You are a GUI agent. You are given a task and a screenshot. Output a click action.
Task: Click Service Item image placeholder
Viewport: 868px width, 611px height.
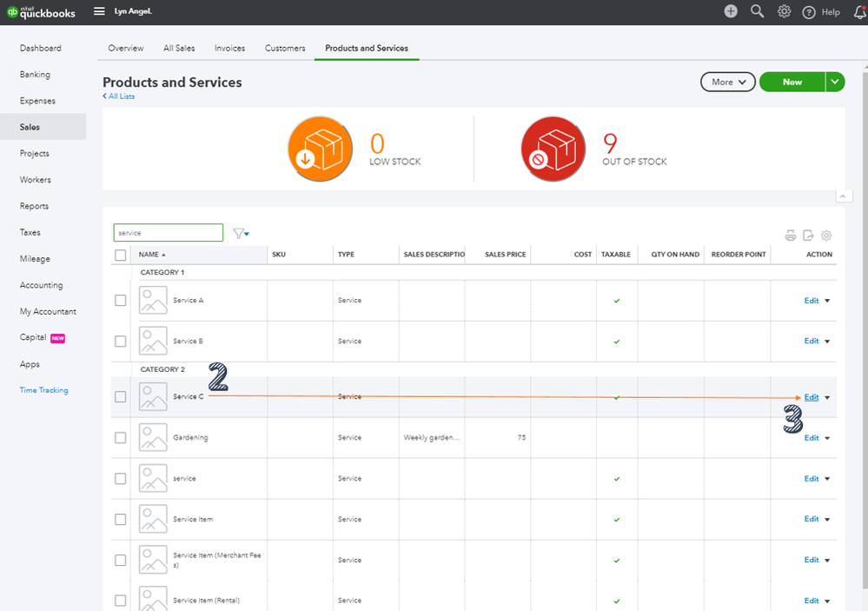[153, 519]
